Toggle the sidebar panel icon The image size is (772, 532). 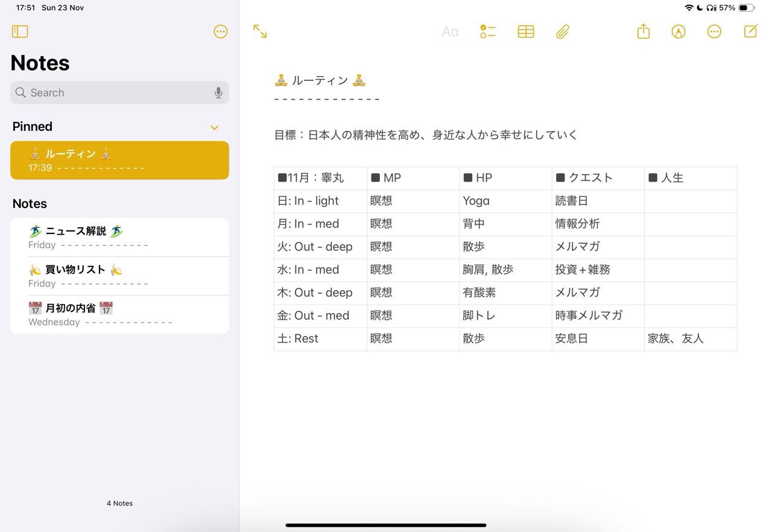[20, 31]
